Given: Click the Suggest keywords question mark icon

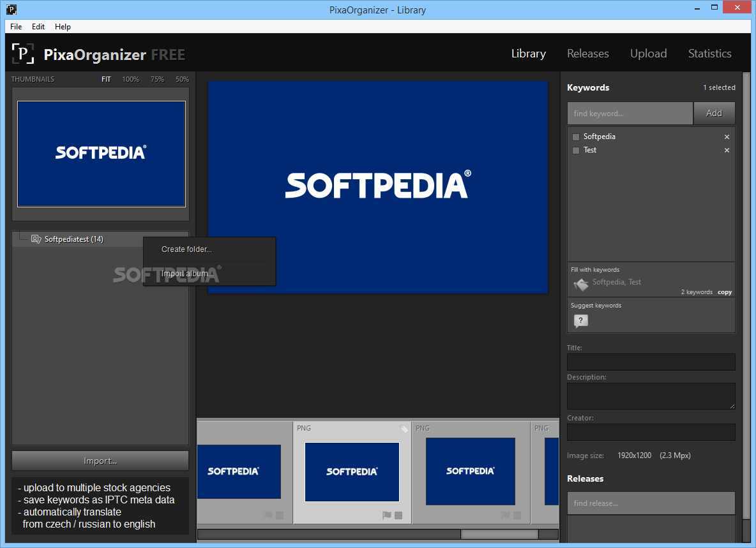Looking at the screenshot, I should coord(580,321).
